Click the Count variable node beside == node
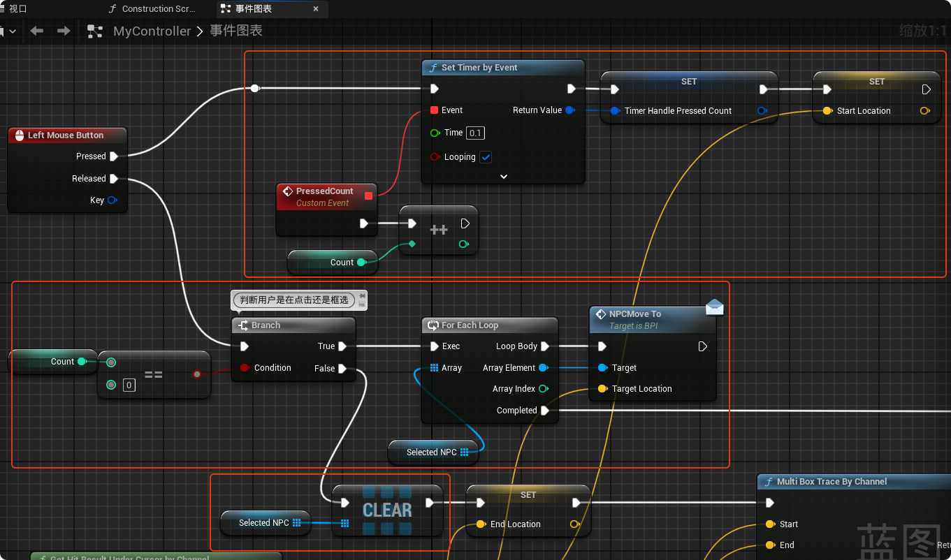Viewport: 951px width, 560px height. pos(53,362)
